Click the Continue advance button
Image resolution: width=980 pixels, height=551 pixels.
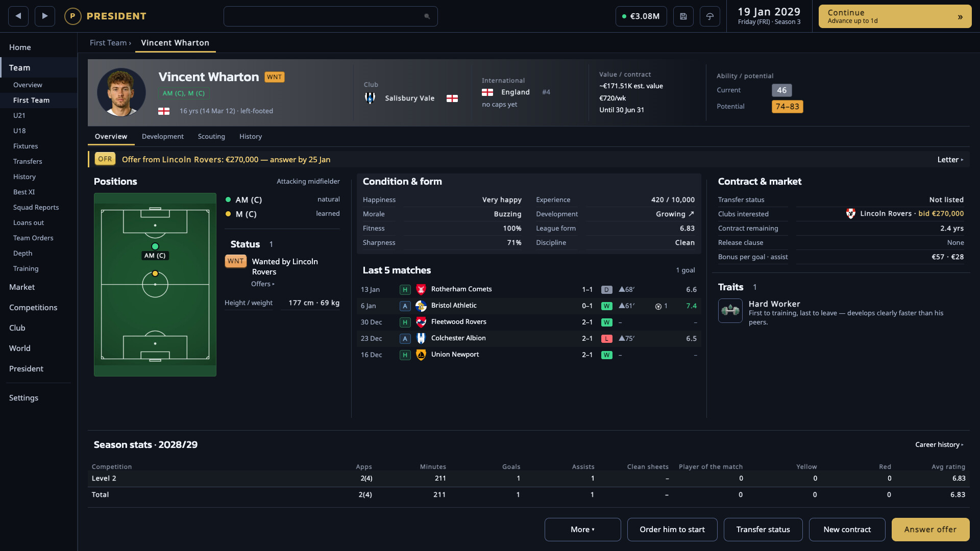point(895,16)
